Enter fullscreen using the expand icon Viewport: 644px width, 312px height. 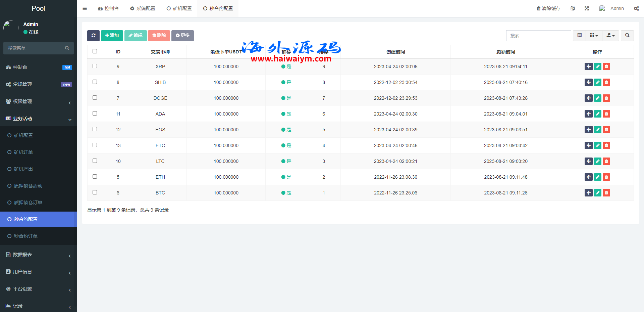587,8
